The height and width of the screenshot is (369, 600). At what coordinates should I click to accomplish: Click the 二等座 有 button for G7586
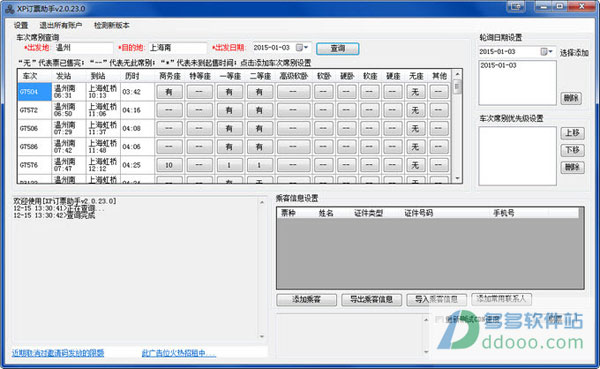click(259, 147)
